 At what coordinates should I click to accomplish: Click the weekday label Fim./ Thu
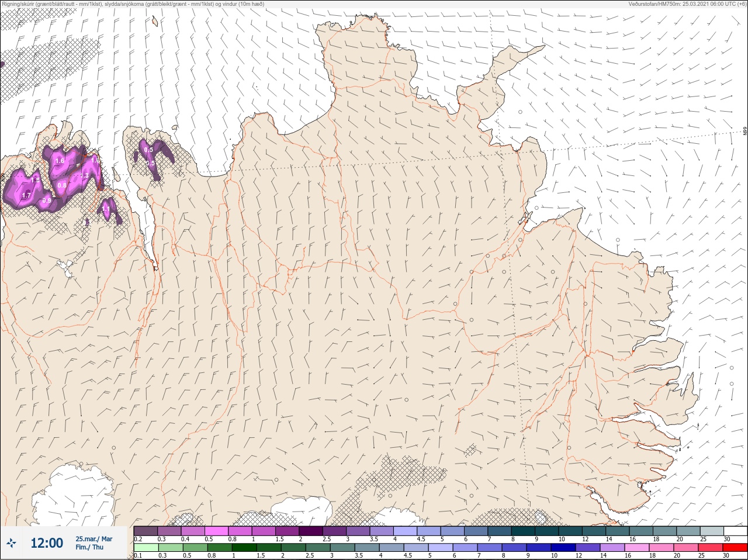pyautogui.click(x=89, y=547)
